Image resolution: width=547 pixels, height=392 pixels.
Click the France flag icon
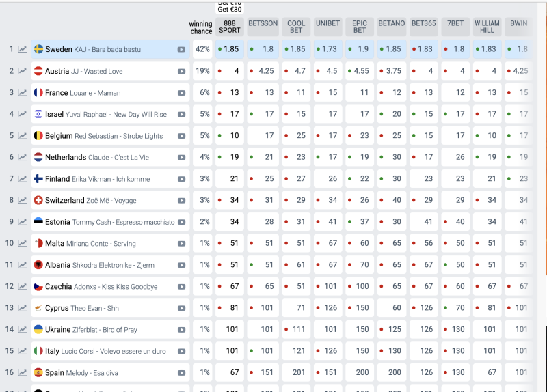pos(38,93)
